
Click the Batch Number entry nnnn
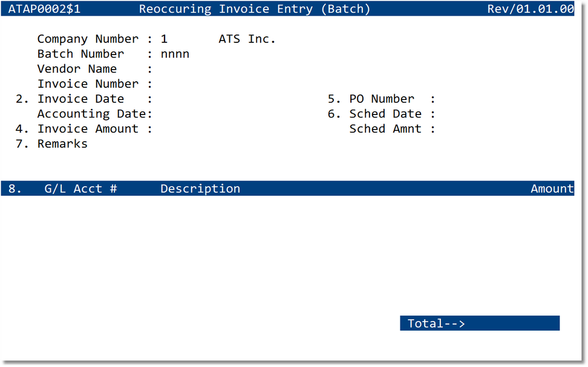[x=174, y=54]
